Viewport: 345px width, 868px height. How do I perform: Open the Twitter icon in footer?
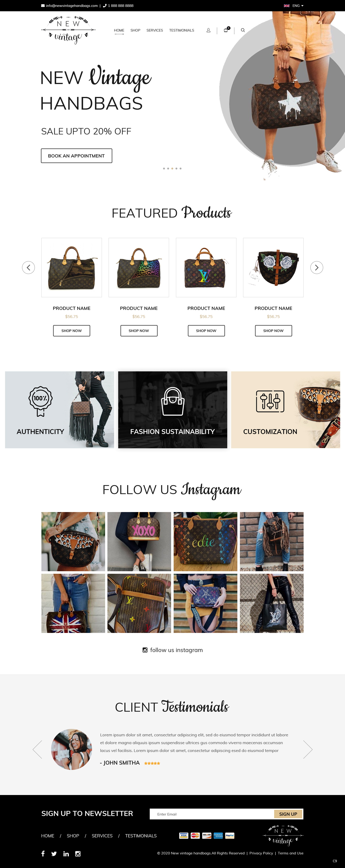point(54,854)
